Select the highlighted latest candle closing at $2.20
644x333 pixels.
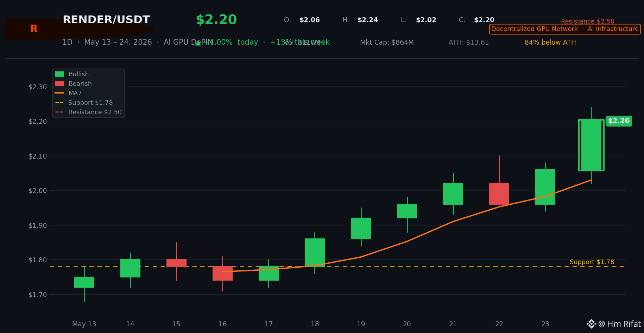pos(591,145)
